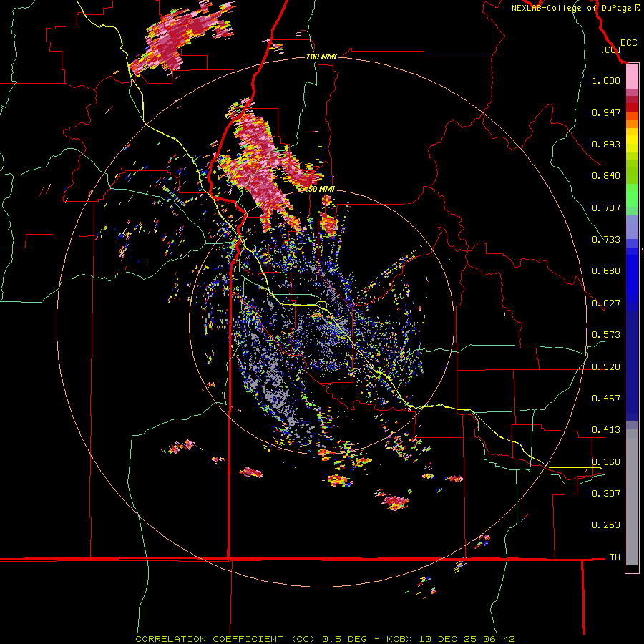The height and width of the screenshot is (644, 644).
Task: Select the 0.520 scale value
Action: click(606, 367)
